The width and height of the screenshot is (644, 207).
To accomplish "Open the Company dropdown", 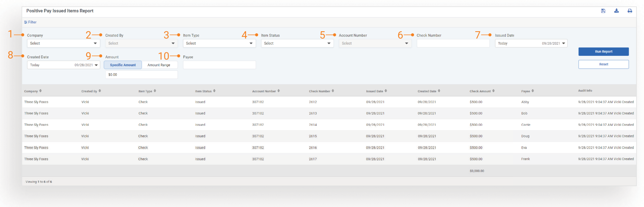I will pos(63,44).
